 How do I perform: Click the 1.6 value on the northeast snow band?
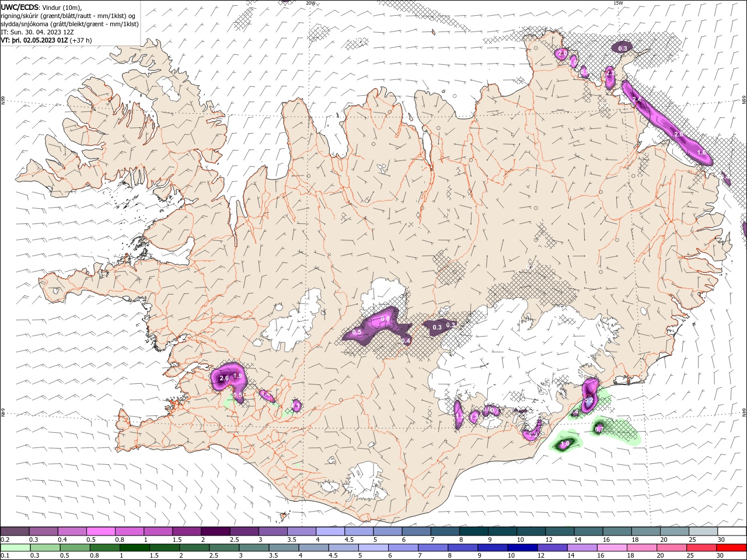(702, 153)
